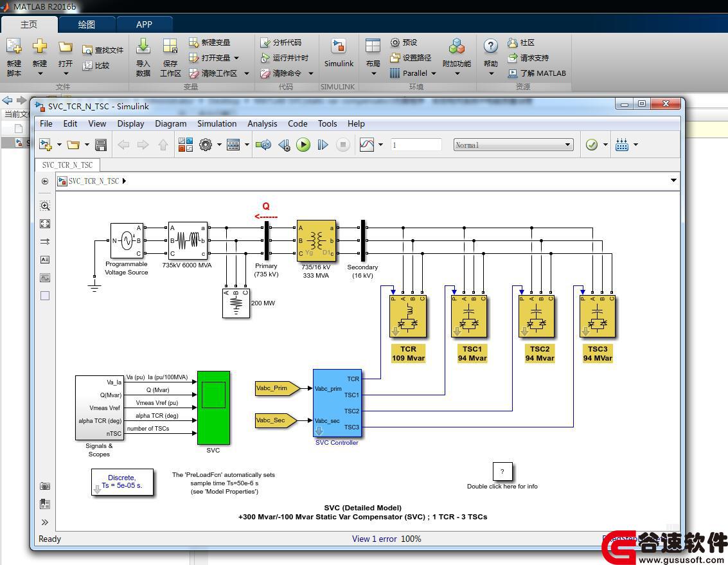The image size is (728, 565).
Task: Select the SVC_TCR_N_TSC model tab
Action: [67, 165]
